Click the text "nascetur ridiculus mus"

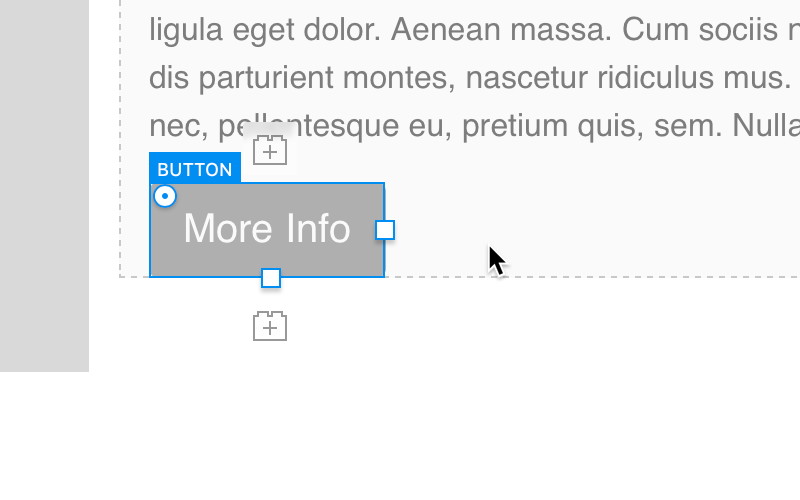tap(628, 78)
